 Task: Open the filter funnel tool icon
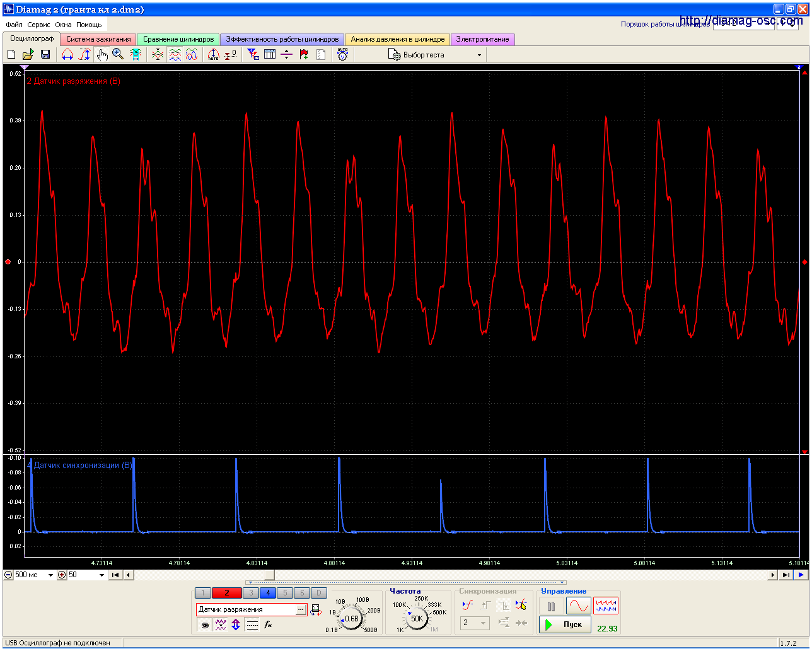coord(253,55)
